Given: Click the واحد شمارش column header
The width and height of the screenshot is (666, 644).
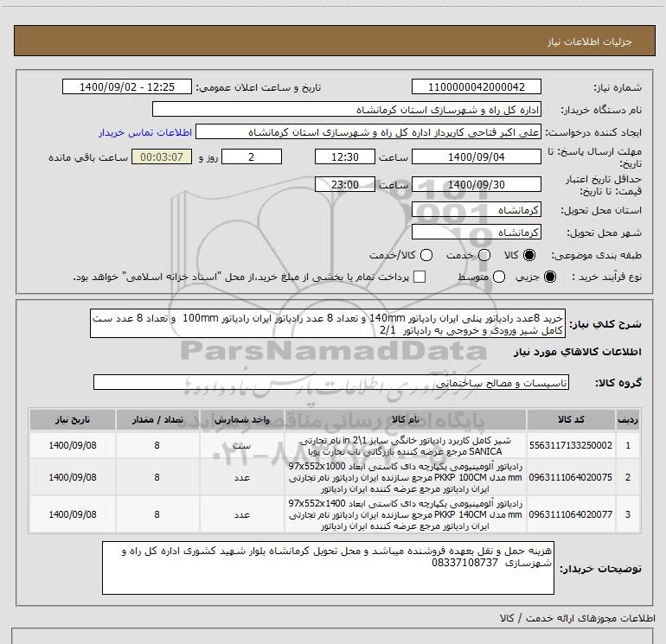Looking at the screenshot, I should (x=241, y=419).
